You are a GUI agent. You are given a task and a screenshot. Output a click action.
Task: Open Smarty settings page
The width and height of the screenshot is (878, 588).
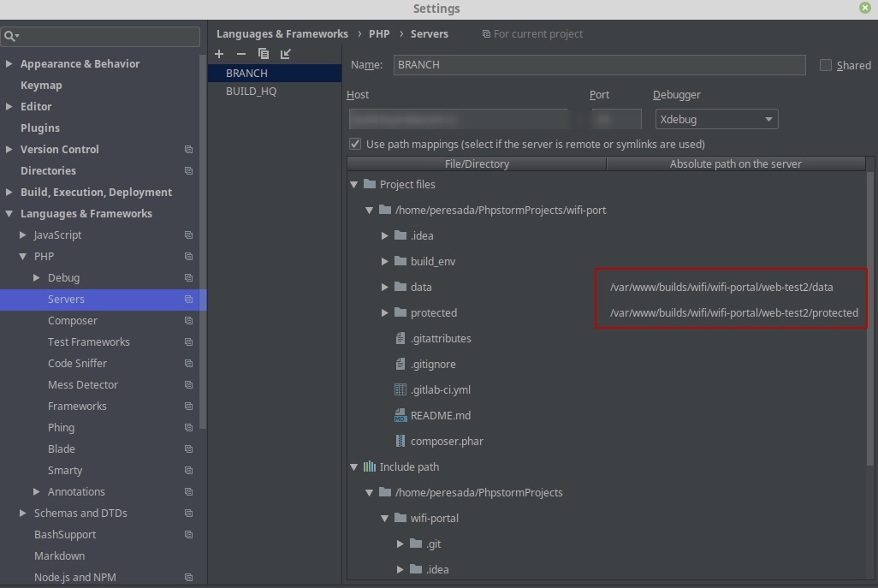[x=65, y=471]
